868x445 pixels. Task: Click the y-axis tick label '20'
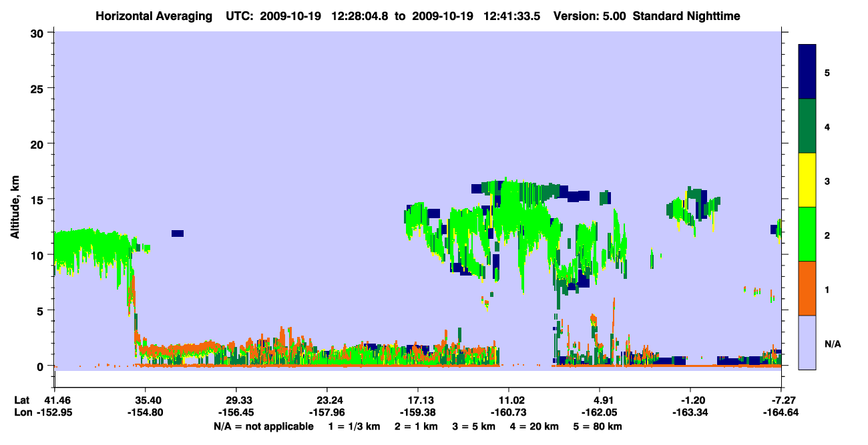[x=39, y=143]
